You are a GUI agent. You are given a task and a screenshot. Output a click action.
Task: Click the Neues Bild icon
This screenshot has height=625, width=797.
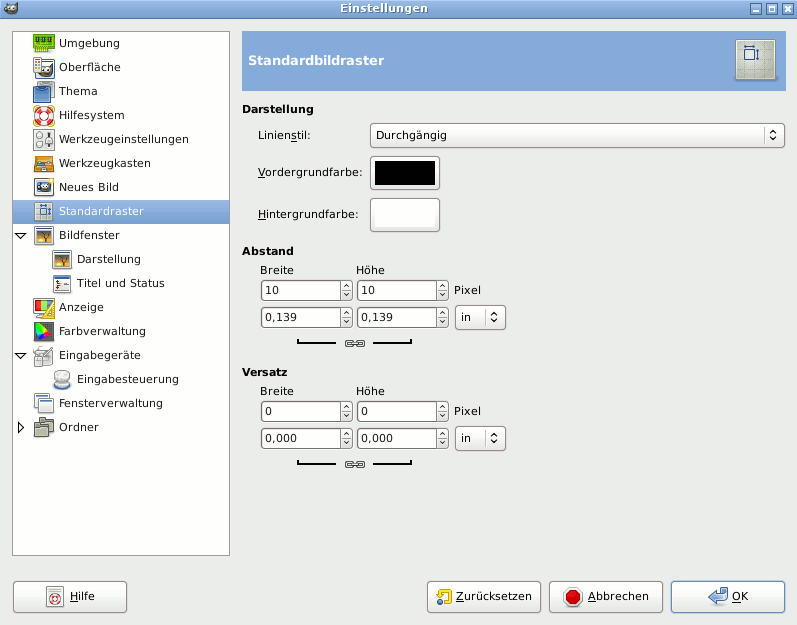(x=44, y=188)
